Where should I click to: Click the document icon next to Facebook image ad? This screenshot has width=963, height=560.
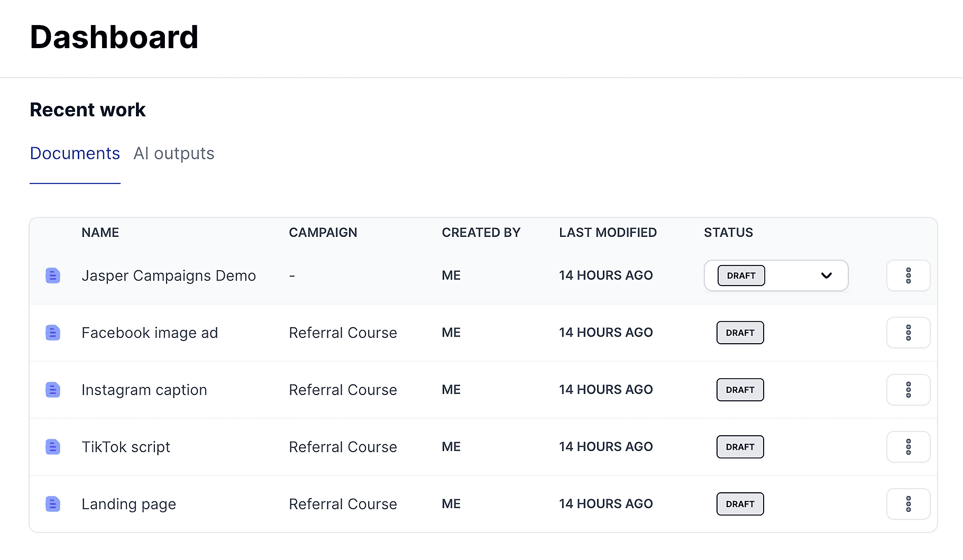(53, 332)
